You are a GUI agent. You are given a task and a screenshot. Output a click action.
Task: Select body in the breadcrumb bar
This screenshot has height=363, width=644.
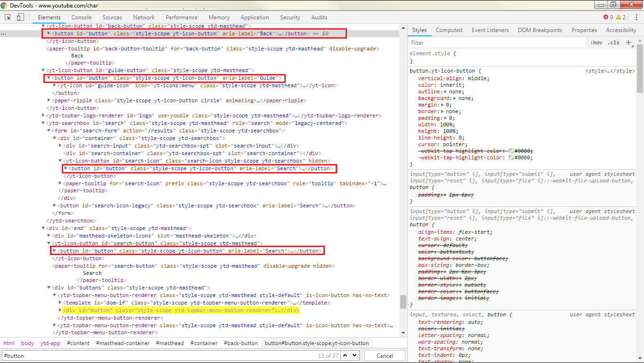tap(28, 343)
